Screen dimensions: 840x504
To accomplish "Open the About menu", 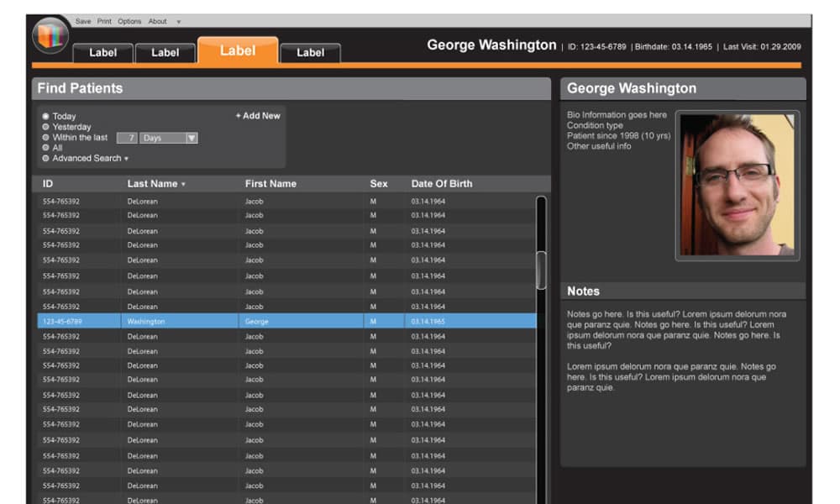I will 157,21.
